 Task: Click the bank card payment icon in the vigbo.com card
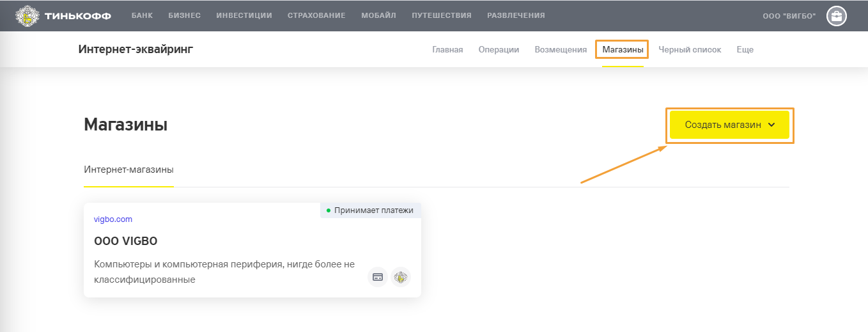(378, 277)
